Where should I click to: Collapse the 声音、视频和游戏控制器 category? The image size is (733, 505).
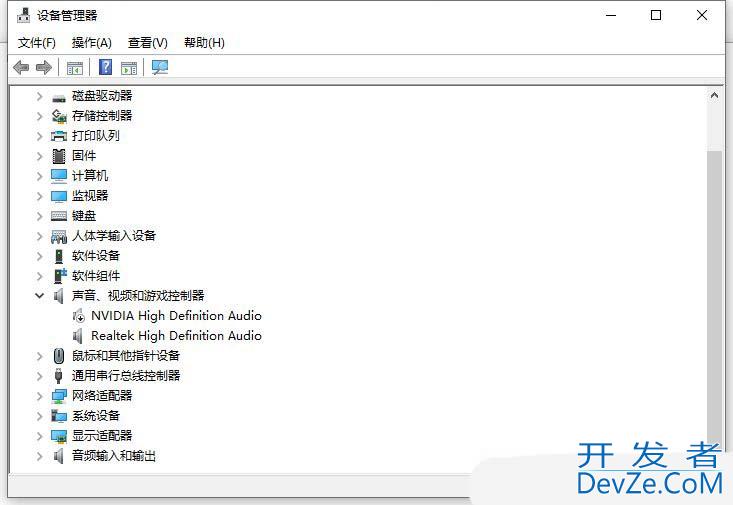39,296
